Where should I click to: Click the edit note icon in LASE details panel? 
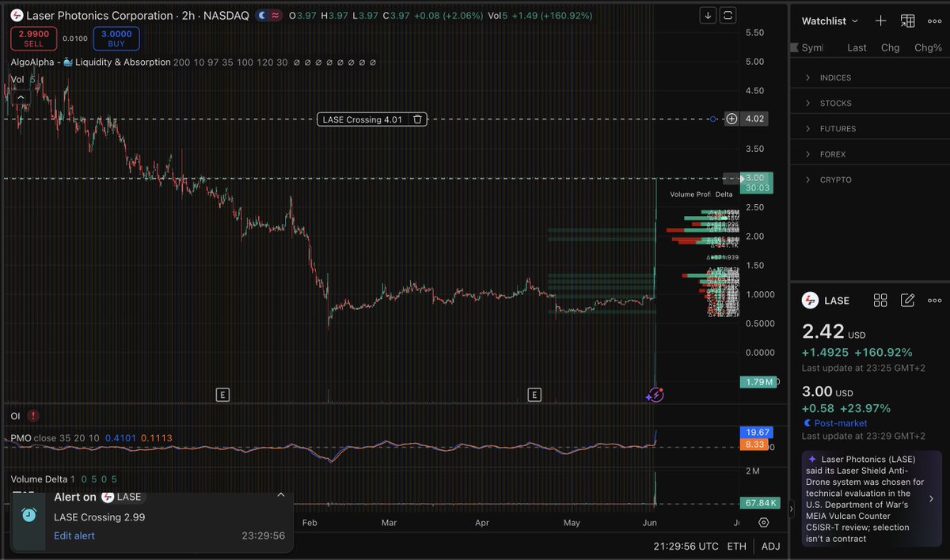click(x=907, y=300)
